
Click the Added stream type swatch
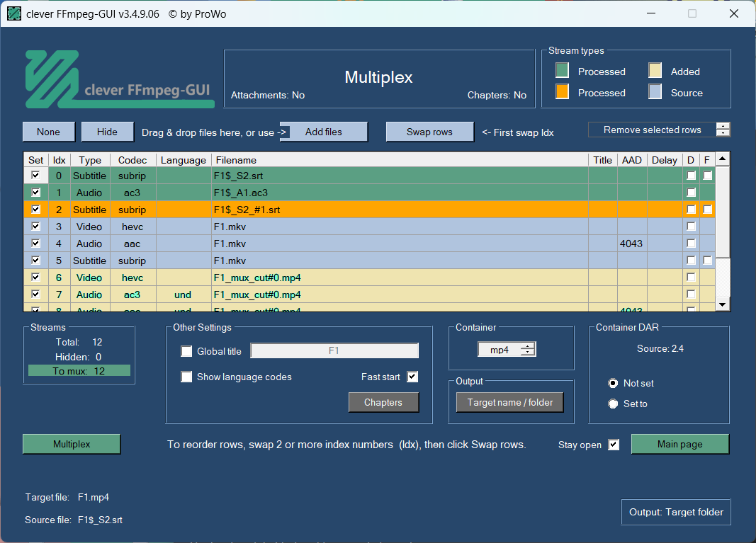pyautogui.click(x=655, y=71)
